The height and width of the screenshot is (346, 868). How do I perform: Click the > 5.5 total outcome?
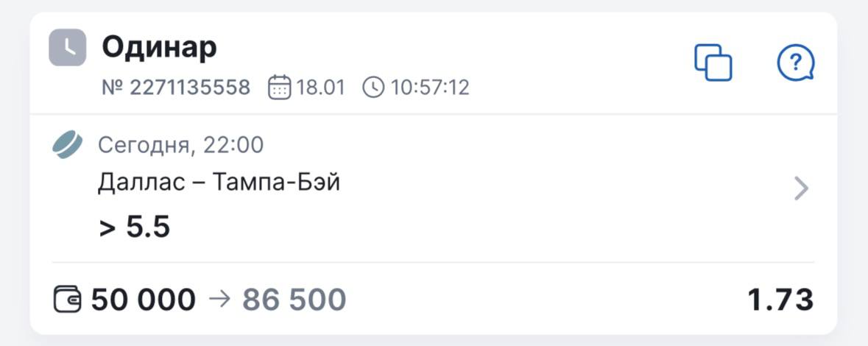(135, 227)
